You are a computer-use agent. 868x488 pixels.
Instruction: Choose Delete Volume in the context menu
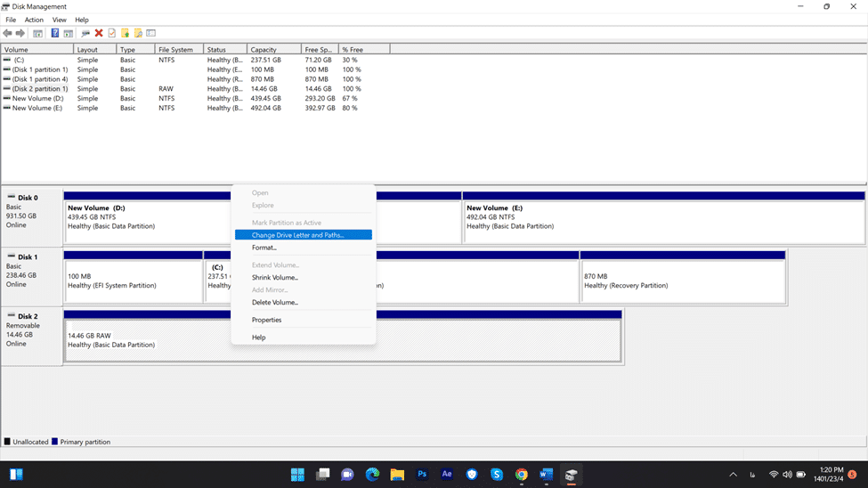click(x=304, y=303)
